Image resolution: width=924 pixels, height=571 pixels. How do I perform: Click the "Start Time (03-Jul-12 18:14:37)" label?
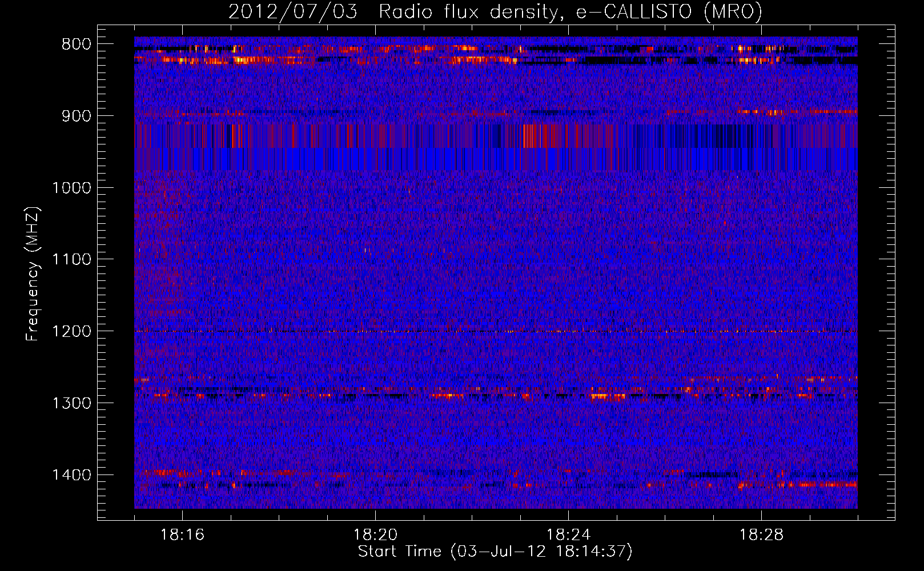tap(495, 552)
